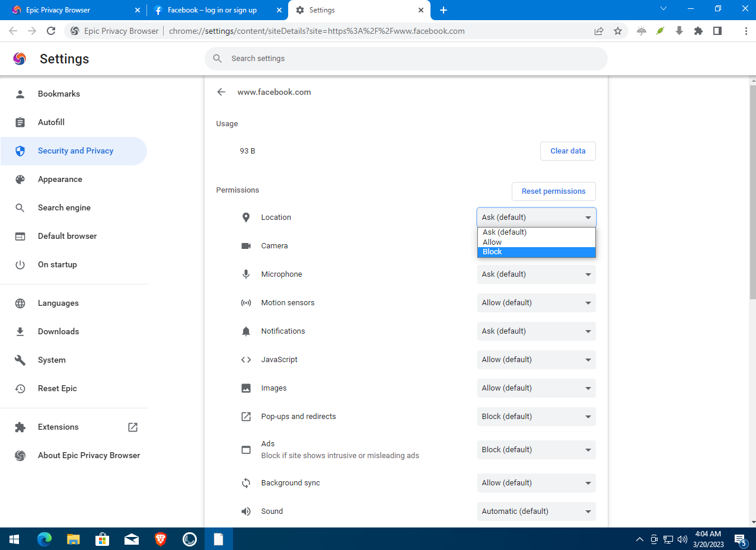Open the Extensions puzzle icon in toolbar
Image resolution: width=756 pixels, height=550 pixels.
pos(698,31)
